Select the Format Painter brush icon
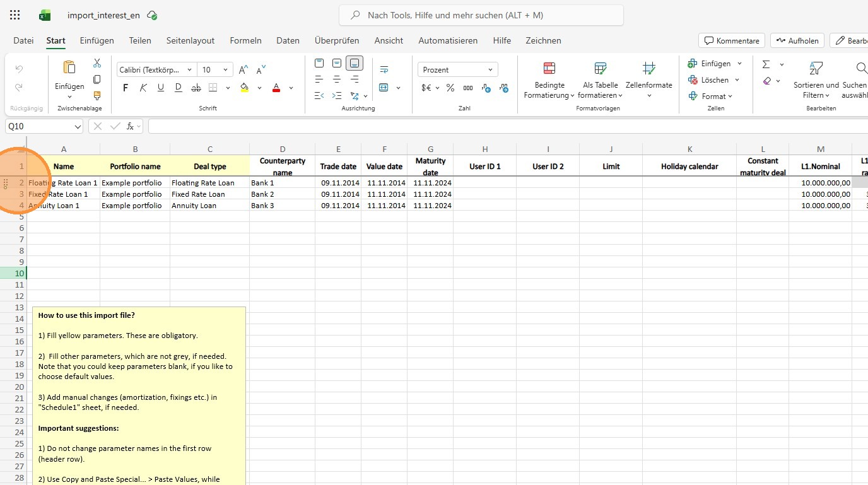This screenshot has width=868, height=485. coord(97,96)
